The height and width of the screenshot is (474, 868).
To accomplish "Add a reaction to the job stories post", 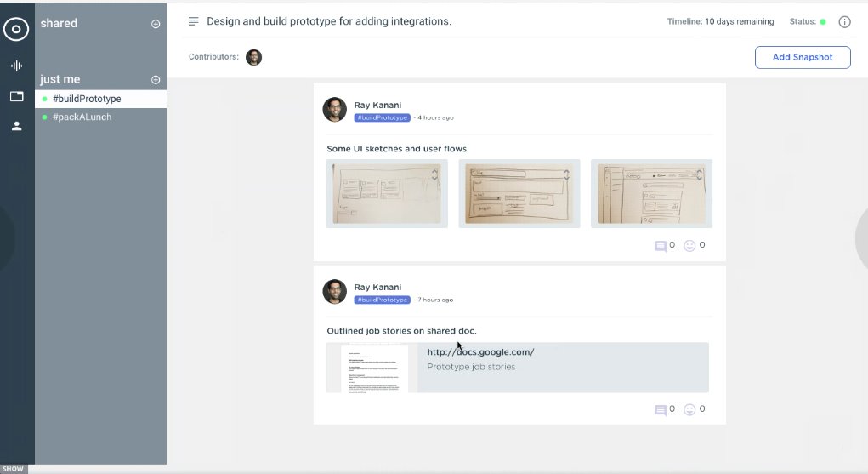I will pos(689,409).
